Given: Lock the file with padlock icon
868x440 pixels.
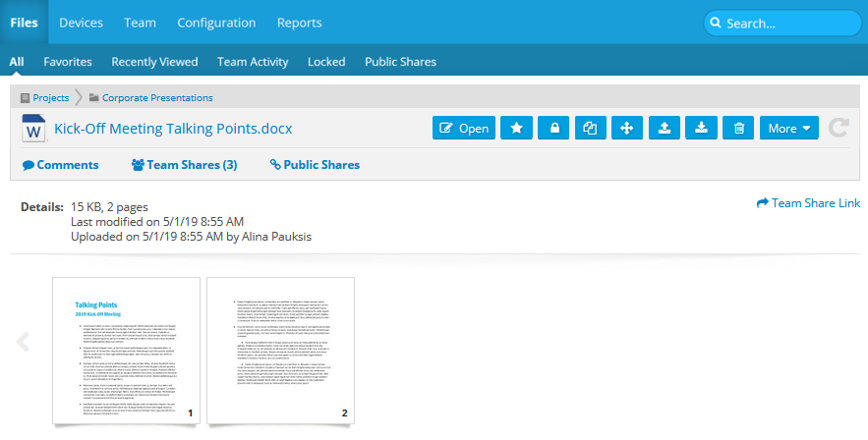Looking at the screenshot, I should click(x=554, y=129).
